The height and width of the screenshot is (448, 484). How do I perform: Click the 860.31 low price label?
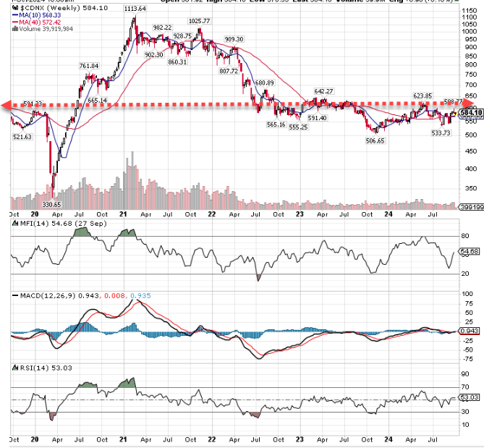click(x=177, y=62)
